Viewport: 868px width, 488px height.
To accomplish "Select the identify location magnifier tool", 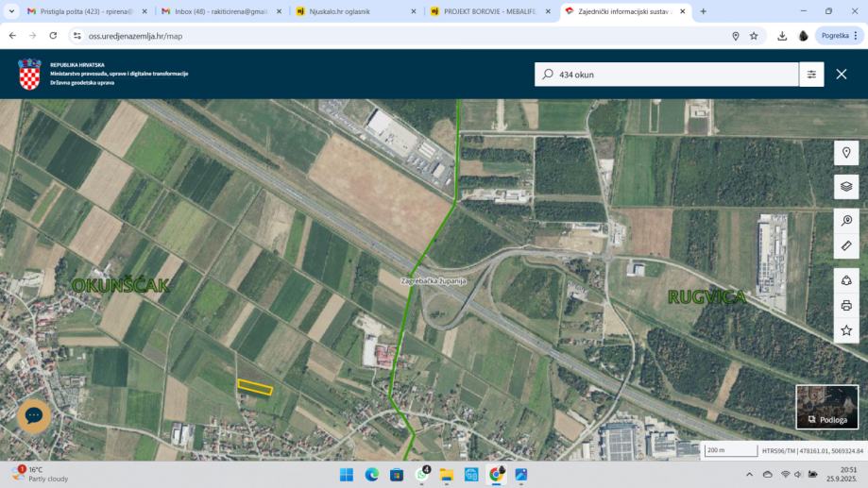I will 846,221.
